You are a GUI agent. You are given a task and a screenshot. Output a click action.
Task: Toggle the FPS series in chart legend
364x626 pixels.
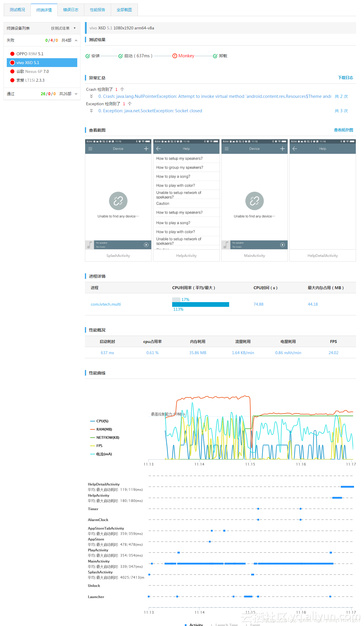coord(96,446)
